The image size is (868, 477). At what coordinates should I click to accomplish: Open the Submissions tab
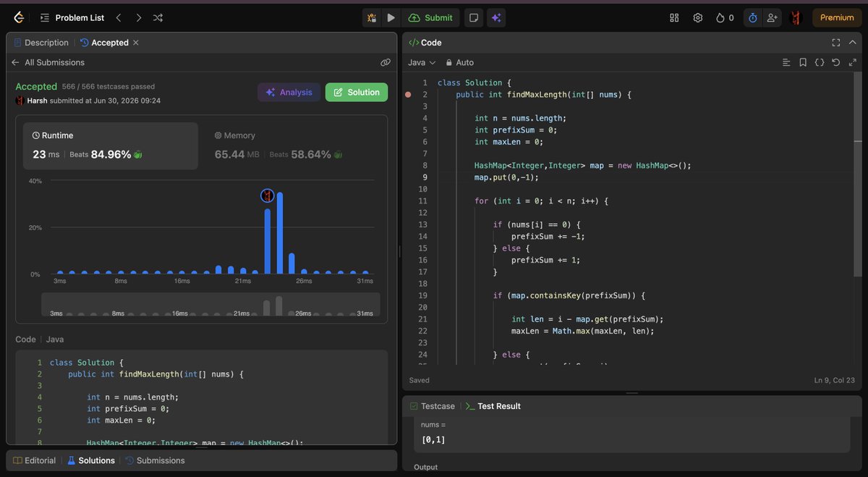point(155,460)
